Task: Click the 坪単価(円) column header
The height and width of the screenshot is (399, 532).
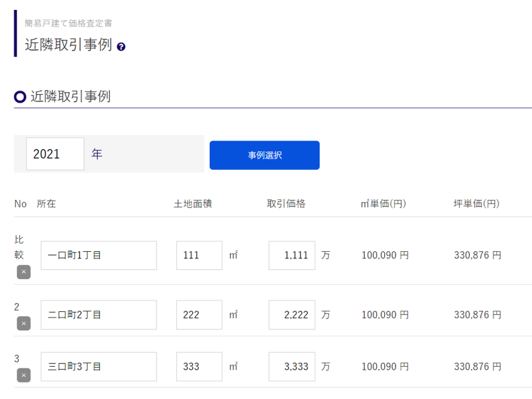Action: point(476,204)
